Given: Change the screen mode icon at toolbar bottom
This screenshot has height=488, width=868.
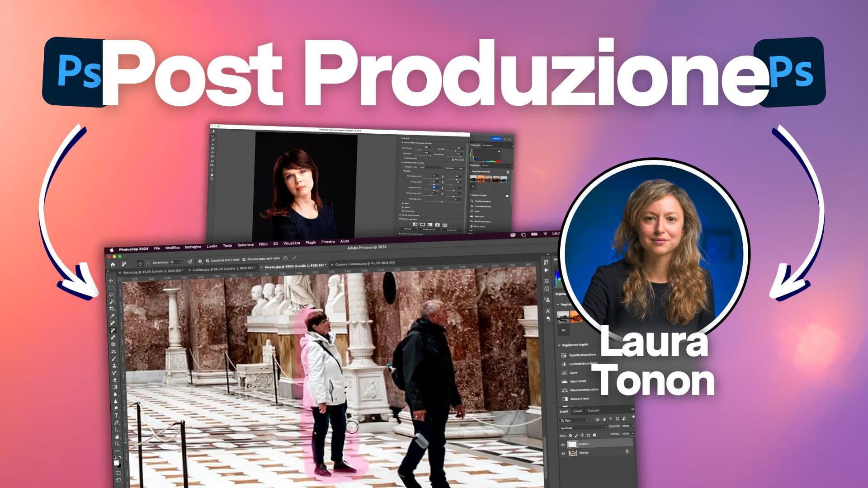Looking at the screenshot, I should click(x=118, y=480).
